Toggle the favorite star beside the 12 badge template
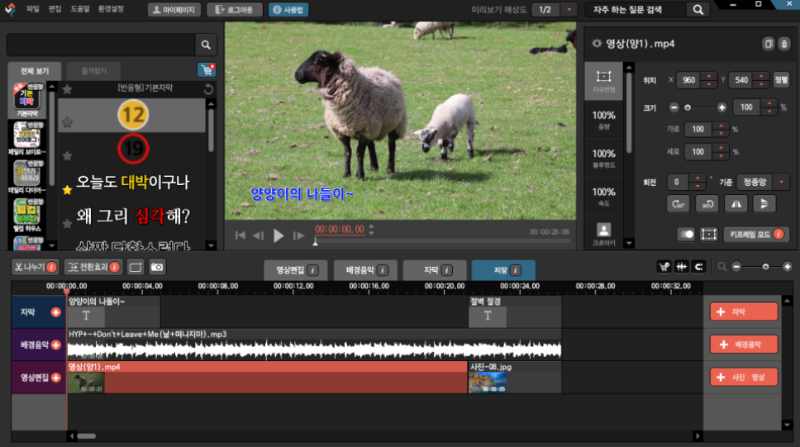The image size is (800, 447). click(x=67, y=121)
